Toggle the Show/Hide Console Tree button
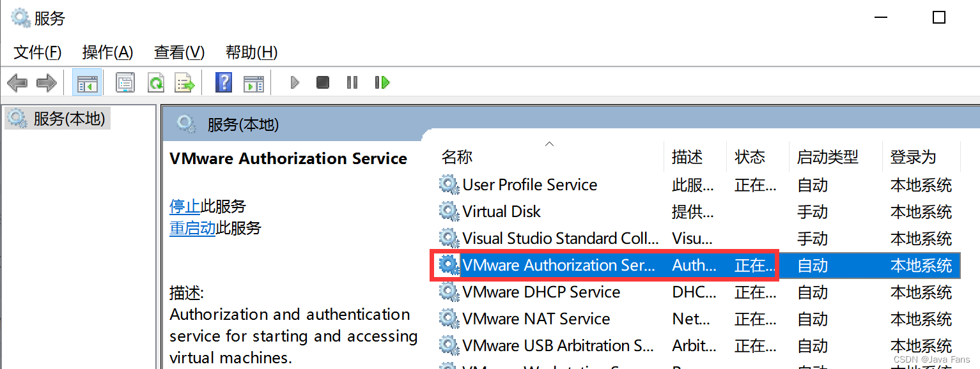Image resolution: width=980 pixels, height=369 pixels. pyautogui.click(x=86, y=82)
